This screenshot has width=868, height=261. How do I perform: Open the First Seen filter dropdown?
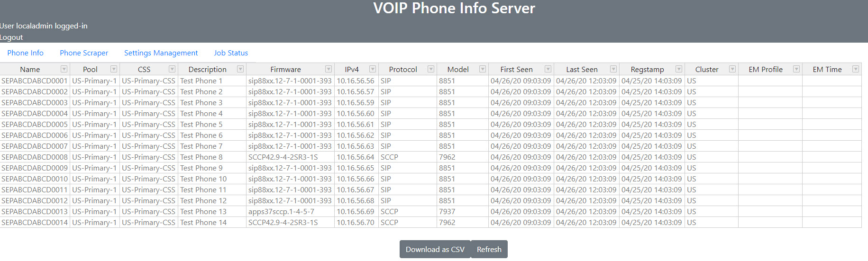click(548, 69)
